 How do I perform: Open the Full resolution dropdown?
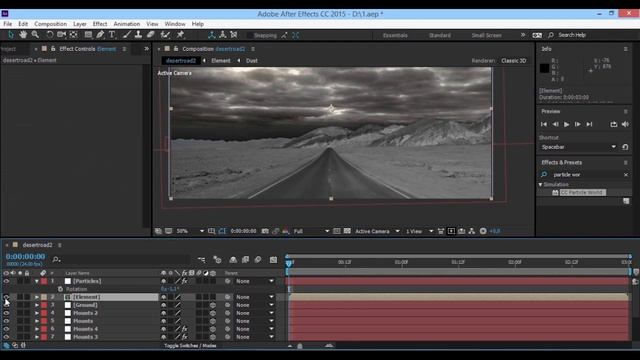311,231
